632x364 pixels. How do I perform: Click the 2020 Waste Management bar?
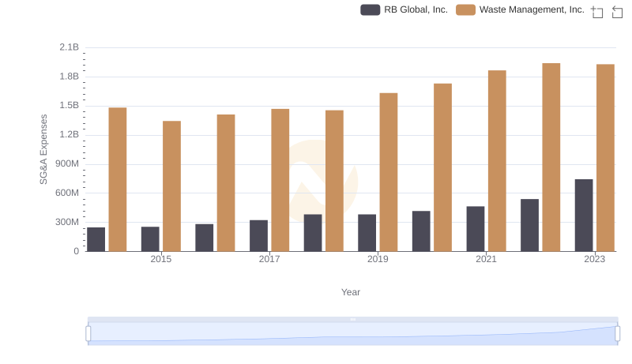tap(443, 167)
